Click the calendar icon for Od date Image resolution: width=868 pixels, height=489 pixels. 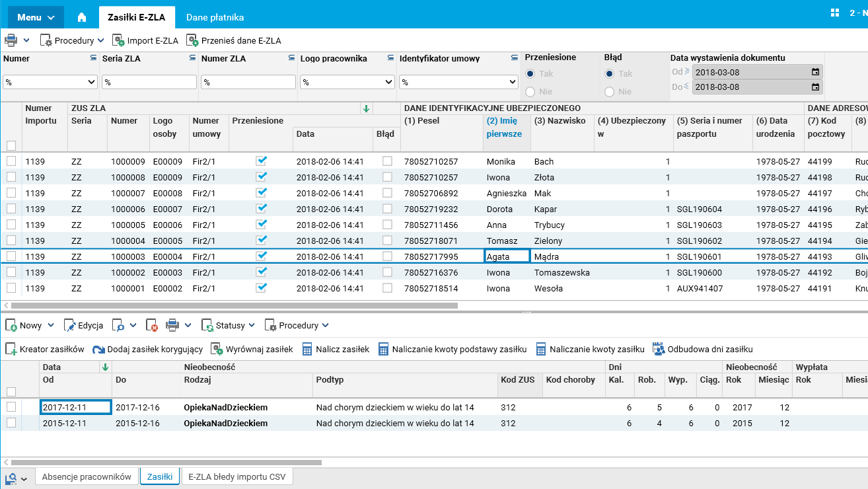[815, 72]
